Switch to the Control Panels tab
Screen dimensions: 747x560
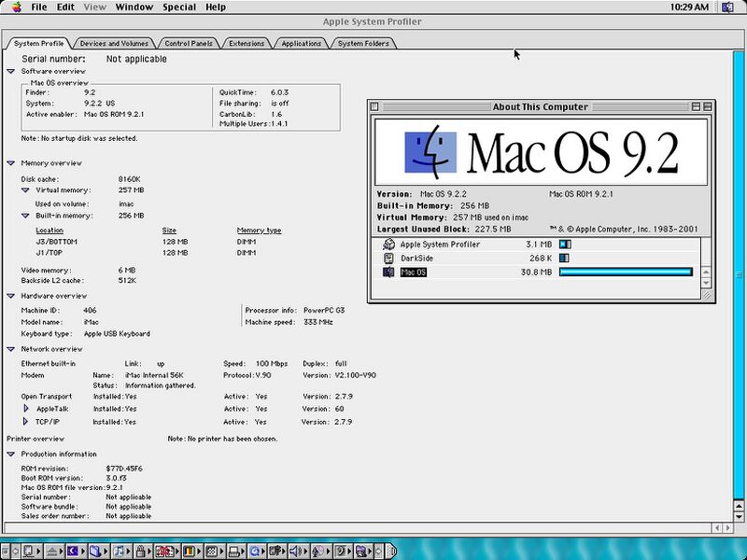[189, 43]
